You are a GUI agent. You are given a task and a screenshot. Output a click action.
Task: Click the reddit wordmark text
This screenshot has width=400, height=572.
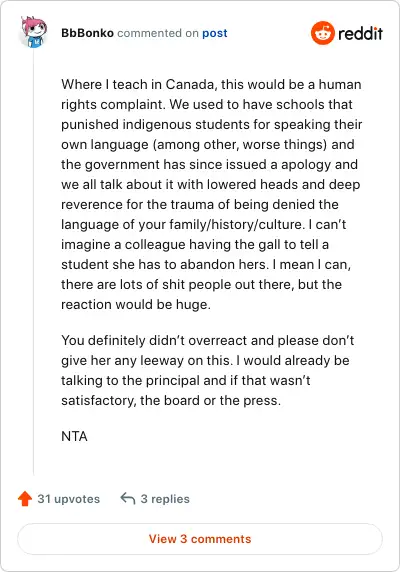360,34
